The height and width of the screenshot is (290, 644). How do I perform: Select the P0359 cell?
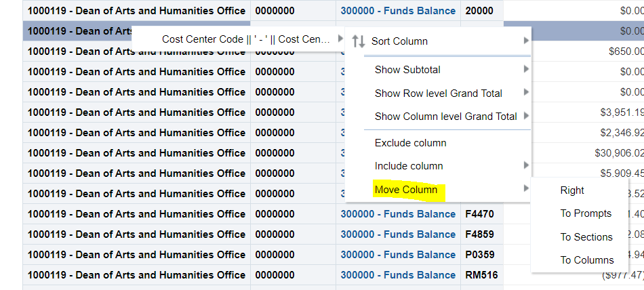pos(480,255)
